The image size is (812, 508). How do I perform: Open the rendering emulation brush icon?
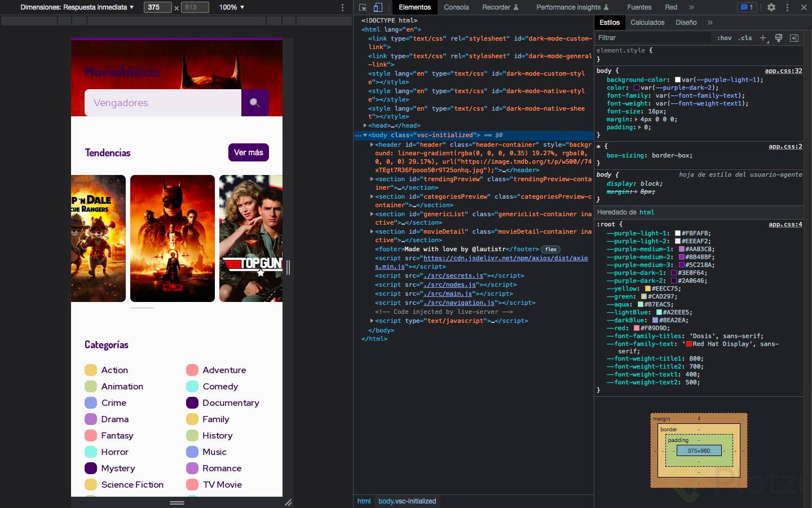tap(779, 38)
